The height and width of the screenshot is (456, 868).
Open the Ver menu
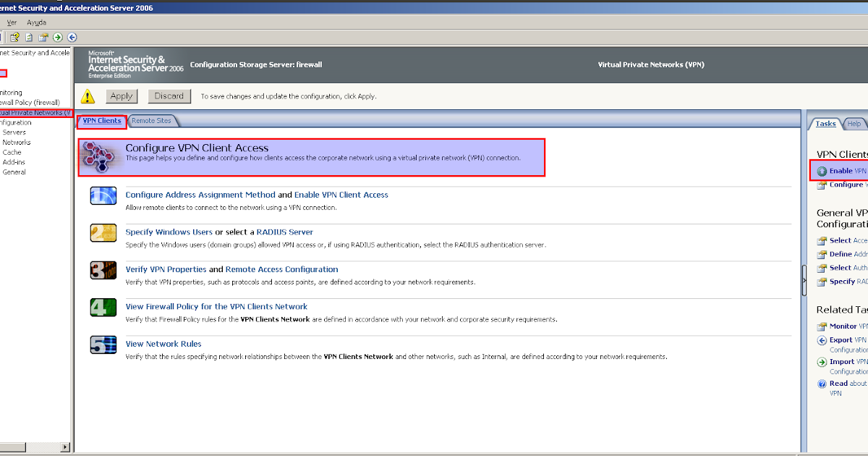[x=12, y=22]
